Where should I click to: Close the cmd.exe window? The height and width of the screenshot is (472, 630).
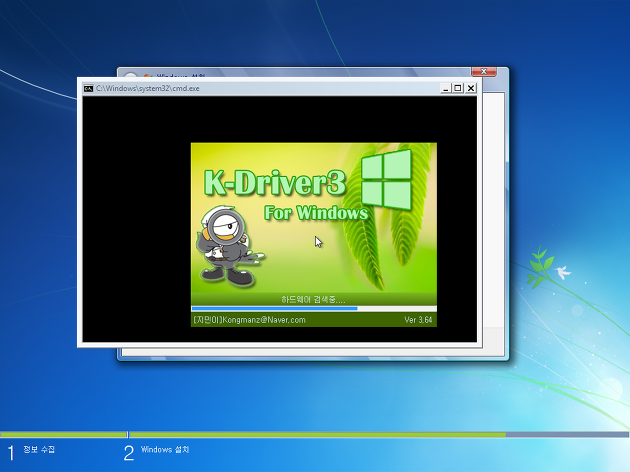coord(471,88)
